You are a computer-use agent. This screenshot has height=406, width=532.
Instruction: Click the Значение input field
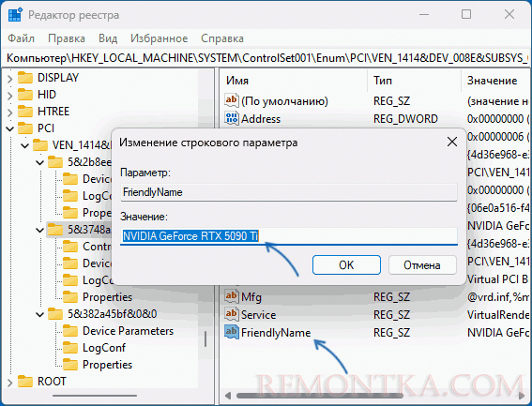(289, 235)
